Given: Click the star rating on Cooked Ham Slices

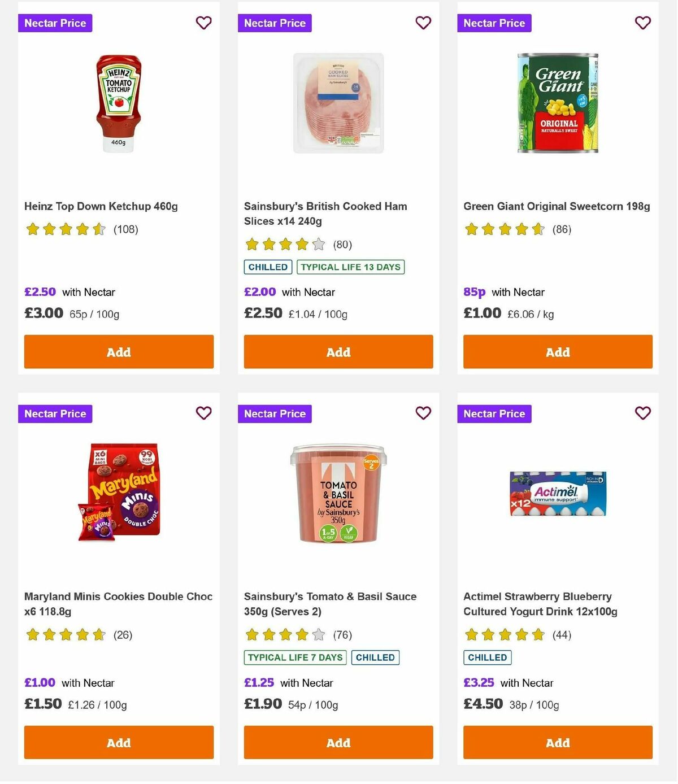Looking at the screenshot, I should (284, 245).
